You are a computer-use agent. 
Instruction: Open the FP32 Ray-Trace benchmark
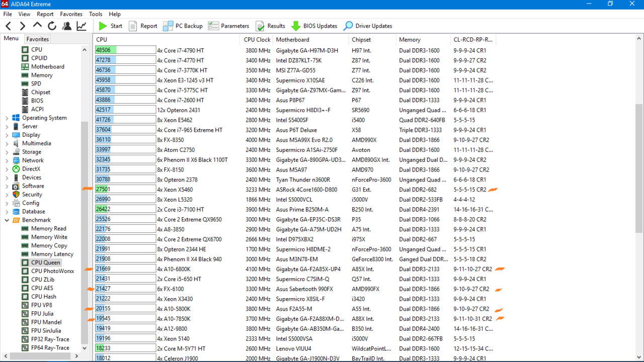(x=50, y=339)
